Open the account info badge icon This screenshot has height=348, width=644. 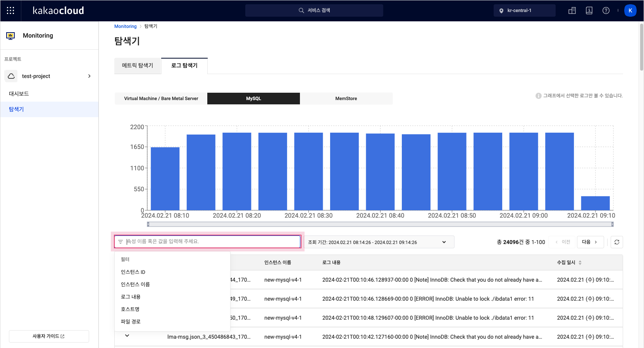pyautogui.click(x=589, y=10)
